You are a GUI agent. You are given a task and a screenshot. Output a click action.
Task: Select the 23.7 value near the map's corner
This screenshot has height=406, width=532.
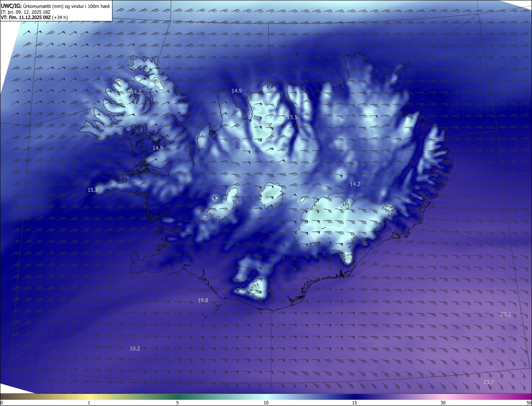click(x=489, y=382)
